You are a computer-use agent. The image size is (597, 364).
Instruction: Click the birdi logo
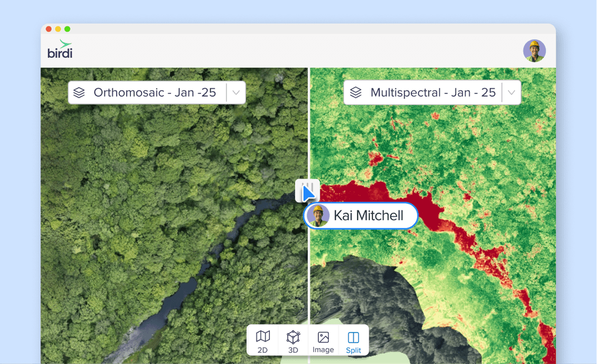59,50
